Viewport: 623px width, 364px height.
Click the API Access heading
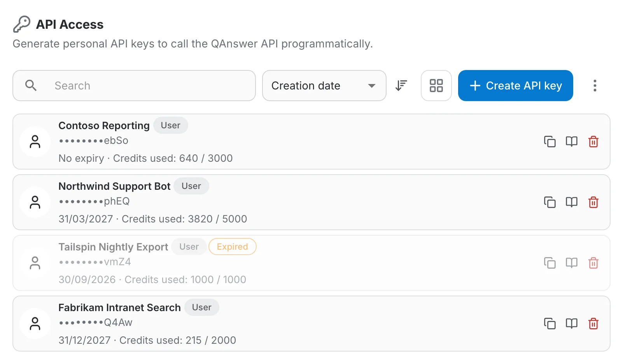click(70, 24)
